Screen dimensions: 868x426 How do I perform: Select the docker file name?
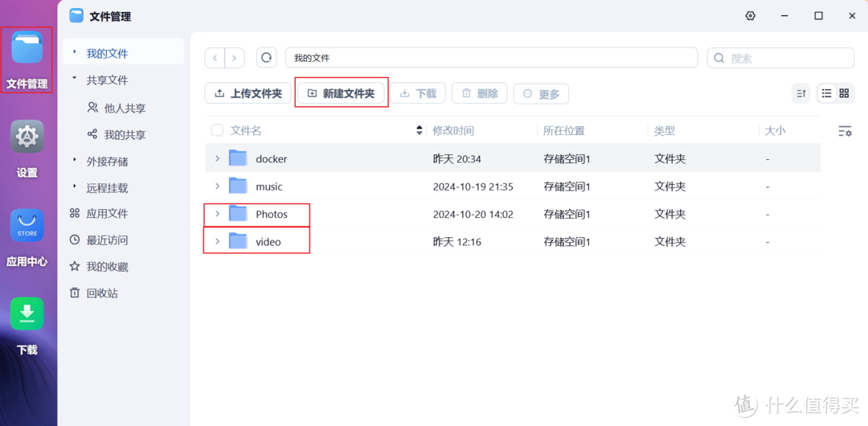click(272, 159)
